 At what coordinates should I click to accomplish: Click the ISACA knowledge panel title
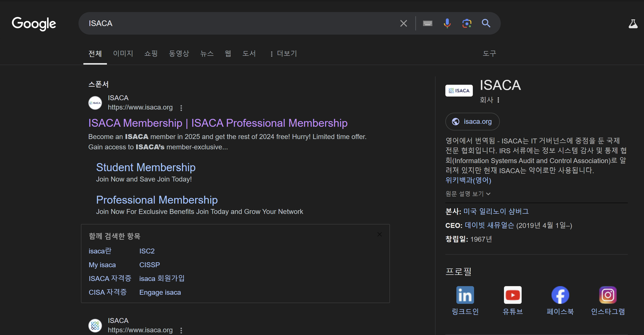point(500,85)
